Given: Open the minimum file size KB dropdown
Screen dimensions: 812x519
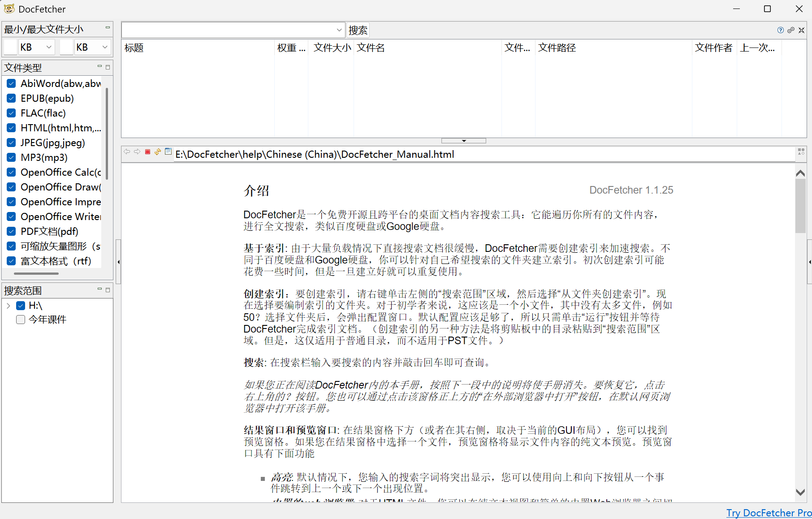Looking at the screenshot, I should pos(49,47).
